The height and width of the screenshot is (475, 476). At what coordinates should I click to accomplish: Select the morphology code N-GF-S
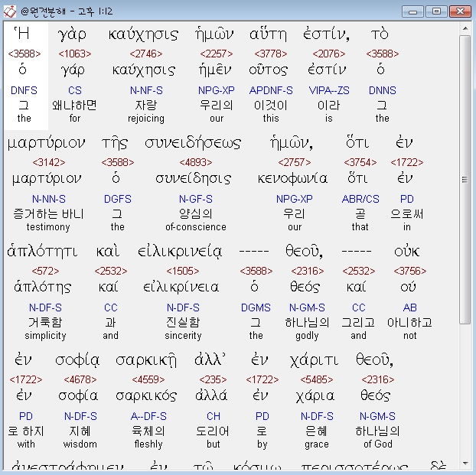(x=196, y=199)
